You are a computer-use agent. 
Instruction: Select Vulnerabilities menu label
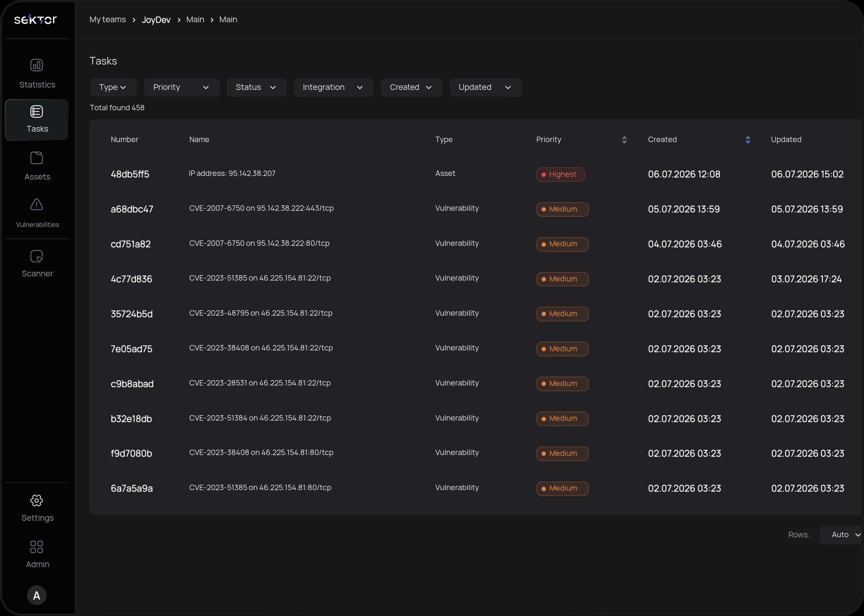pyautogui.click(x=37, y=225)
